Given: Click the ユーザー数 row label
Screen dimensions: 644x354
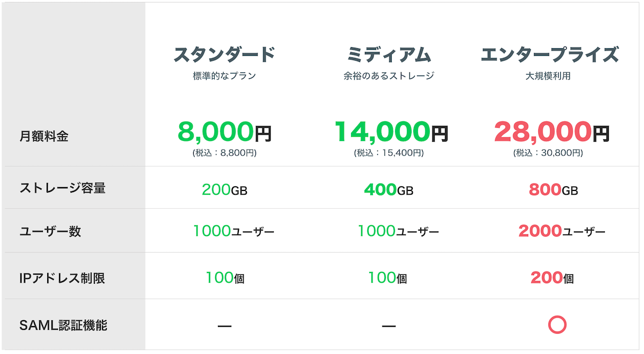Looking at the screenshot, I should pos(50,231).
